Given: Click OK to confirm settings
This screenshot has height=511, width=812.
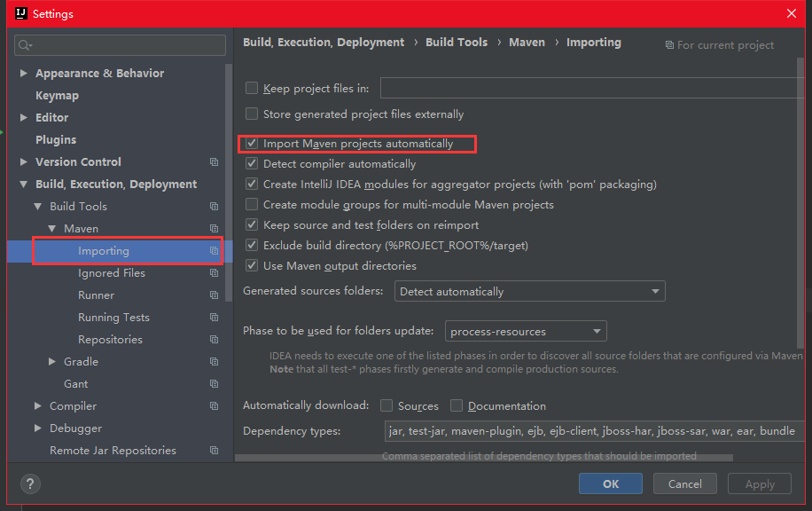Looking at the screenshot, I should click(611, 483).
